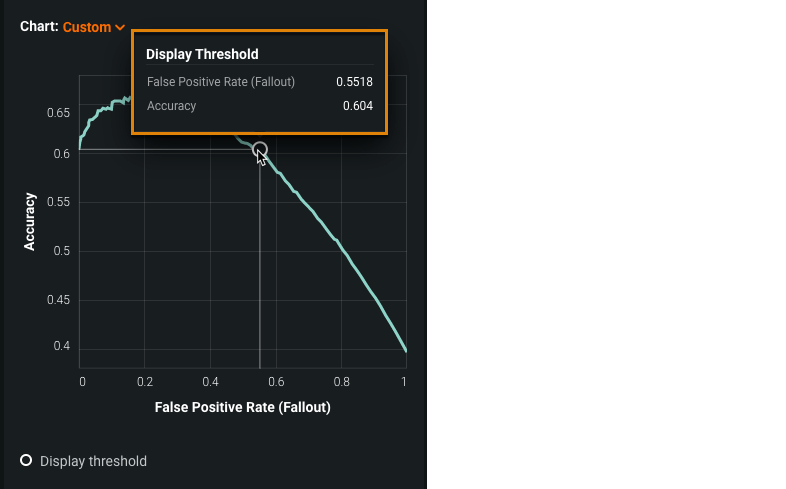Click the Accuracy row label in the tooltip

(171, 106)
